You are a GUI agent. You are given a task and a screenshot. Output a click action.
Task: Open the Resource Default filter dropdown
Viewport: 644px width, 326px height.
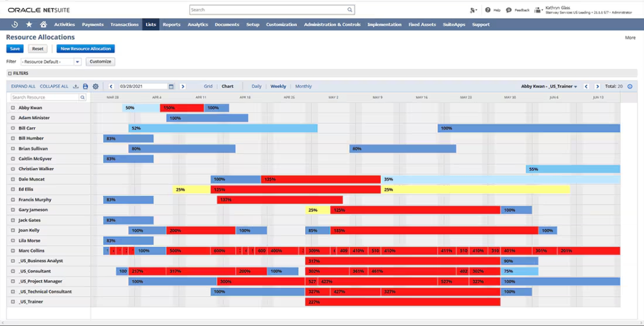coord(77,61)
